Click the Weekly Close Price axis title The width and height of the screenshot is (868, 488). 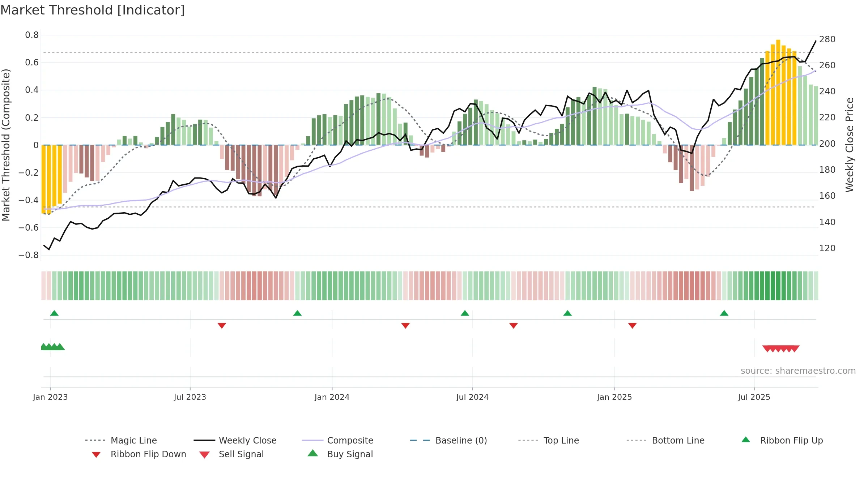tap(850, 145)
